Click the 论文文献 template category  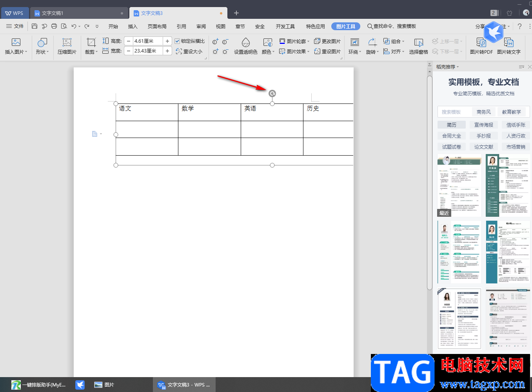[x=484, y=147]
